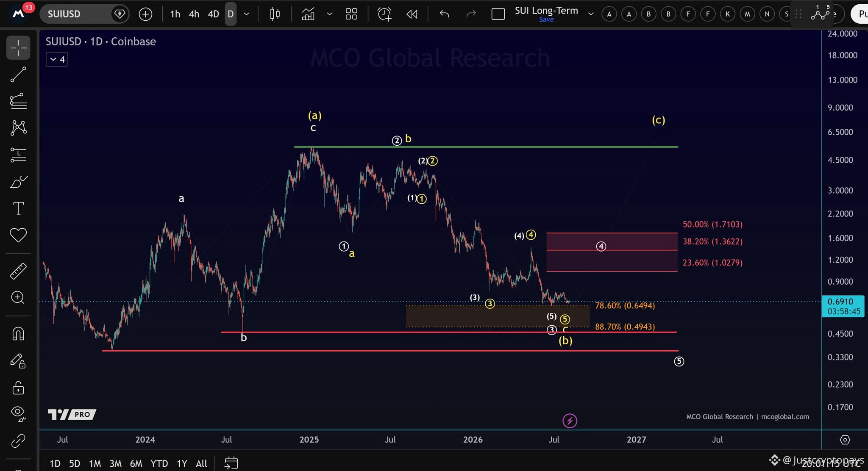Select the trend line drawing tool
The image size is (868, 471).
pos(18,75)
